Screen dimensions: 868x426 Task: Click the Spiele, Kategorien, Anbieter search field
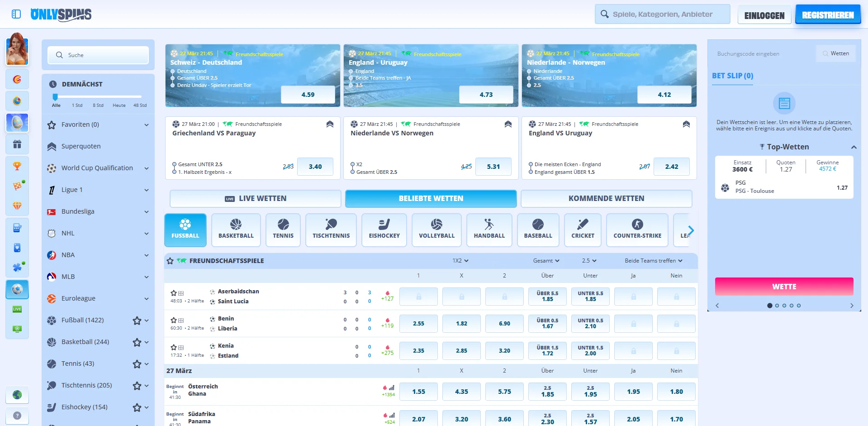tap(662, 14)
